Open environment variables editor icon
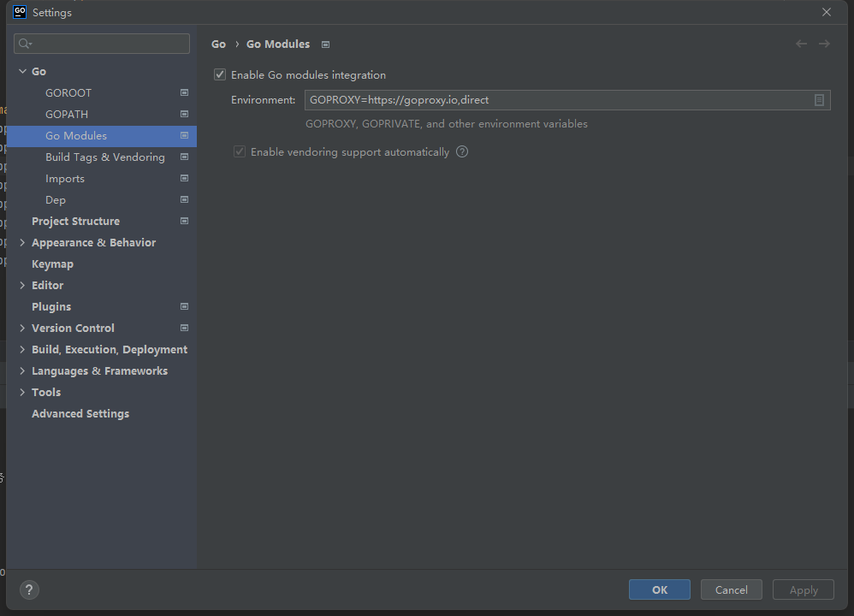Screen dimensions: 854x616 click(819, 100)
